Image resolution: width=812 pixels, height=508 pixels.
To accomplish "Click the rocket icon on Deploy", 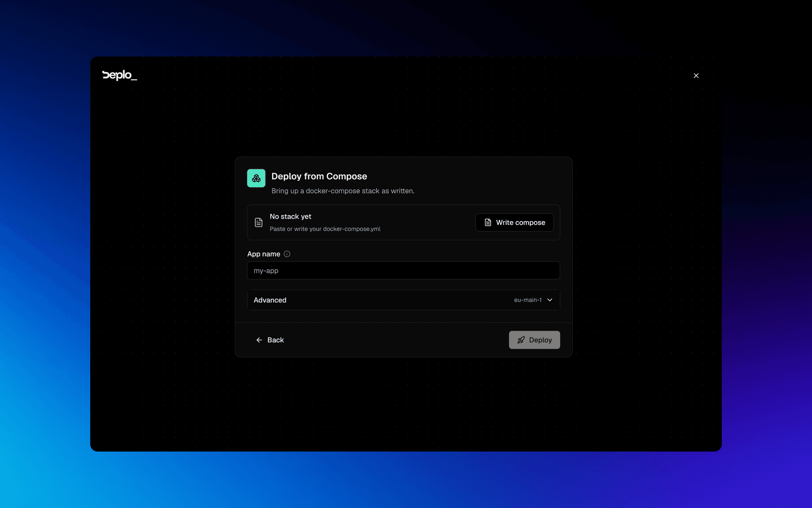I will [521, 340].
